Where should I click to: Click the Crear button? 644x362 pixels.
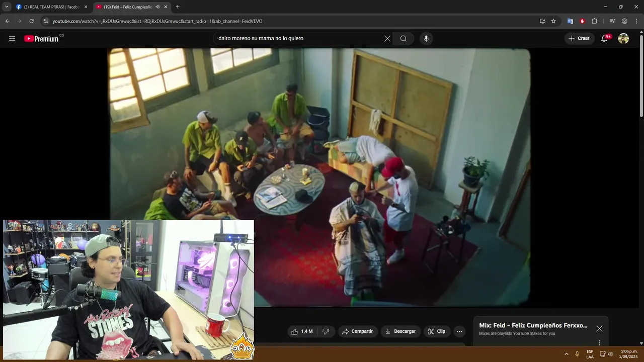point(579,38)
